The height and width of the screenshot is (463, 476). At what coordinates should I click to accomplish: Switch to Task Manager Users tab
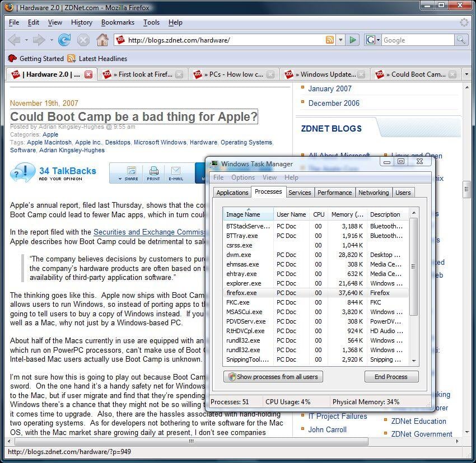click(x=403, y=193)
